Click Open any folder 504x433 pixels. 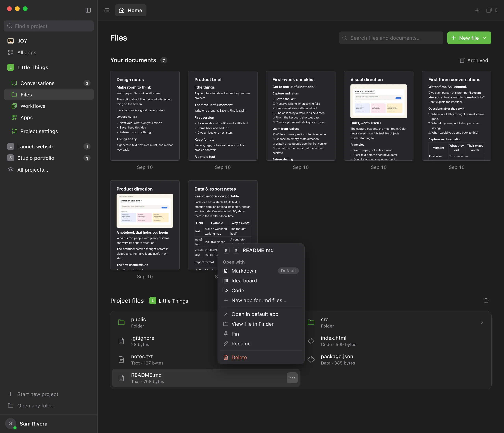coord(49,405)
